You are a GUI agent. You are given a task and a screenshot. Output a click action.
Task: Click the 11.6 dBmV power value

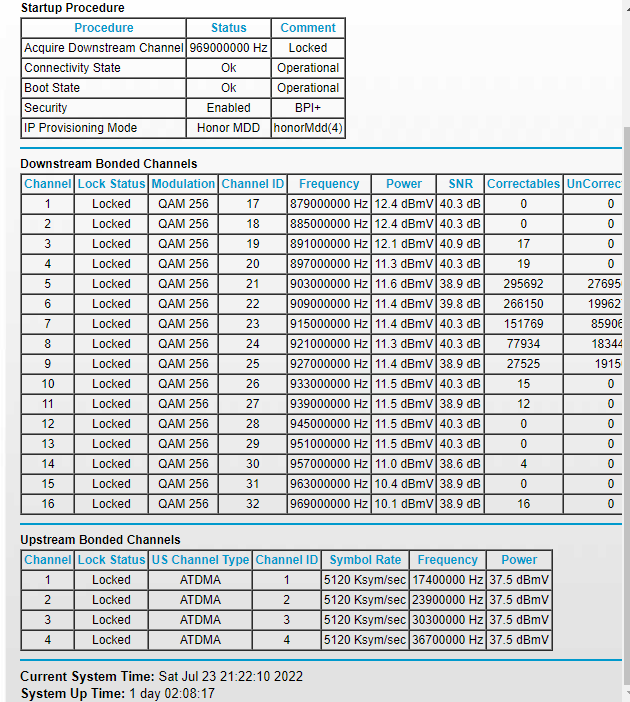pos(404,284)
